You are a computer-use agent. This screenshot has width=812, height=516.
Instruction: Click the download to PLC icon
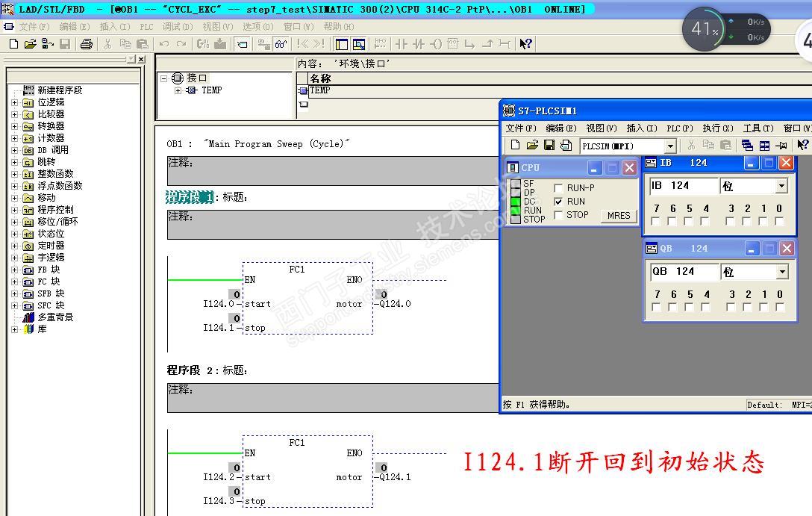[x=220, y=44]
